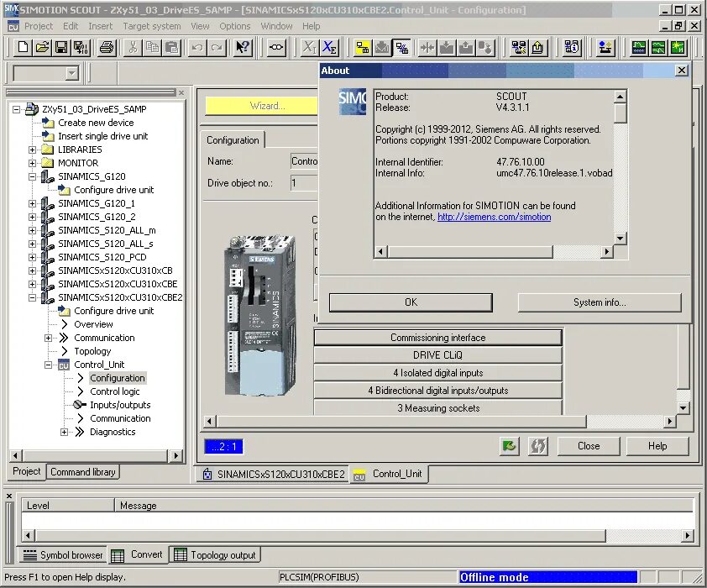
Task: Create a new project via toolbar icon
Action: click(23, 47)
